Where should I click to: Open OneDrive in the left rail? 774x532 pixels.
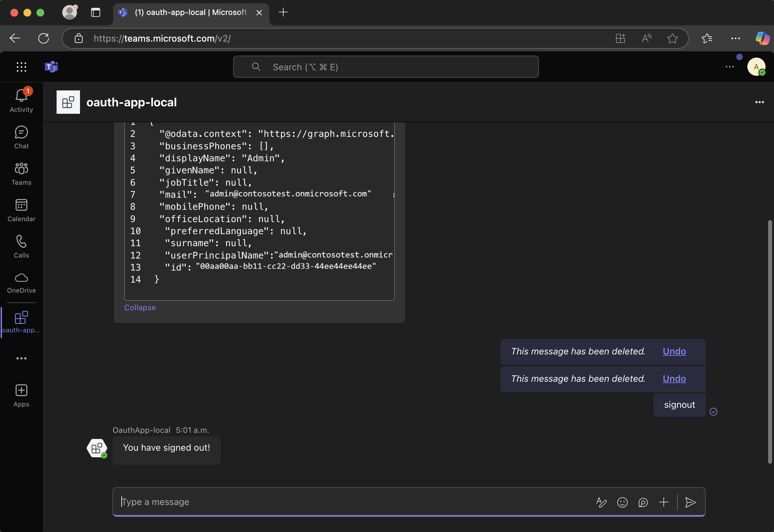click(21, 282)
